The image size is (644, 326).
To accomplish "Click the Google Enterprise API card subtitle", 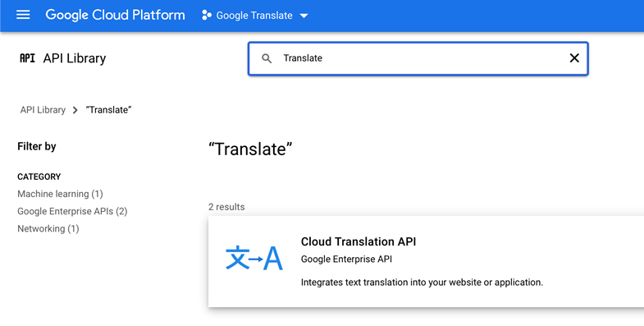I will tap(346, 259).
